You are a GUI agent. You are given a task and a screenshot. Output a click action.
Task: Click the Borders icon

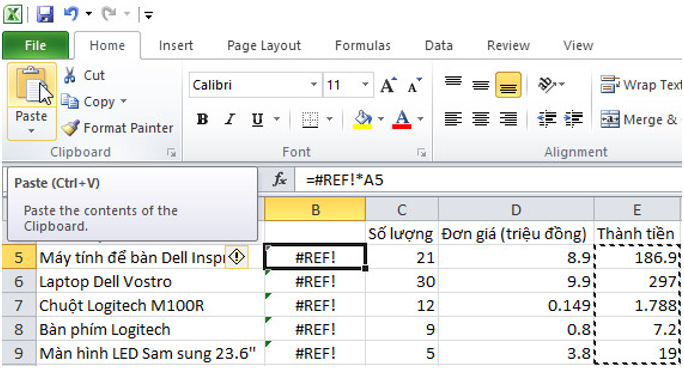[310, 119]
